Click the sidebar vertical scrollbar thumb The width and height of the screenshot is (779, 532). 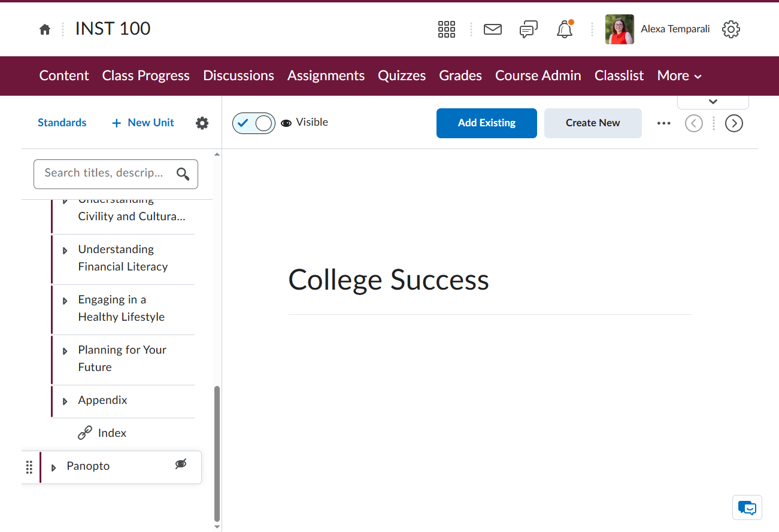tap(217, 454)
